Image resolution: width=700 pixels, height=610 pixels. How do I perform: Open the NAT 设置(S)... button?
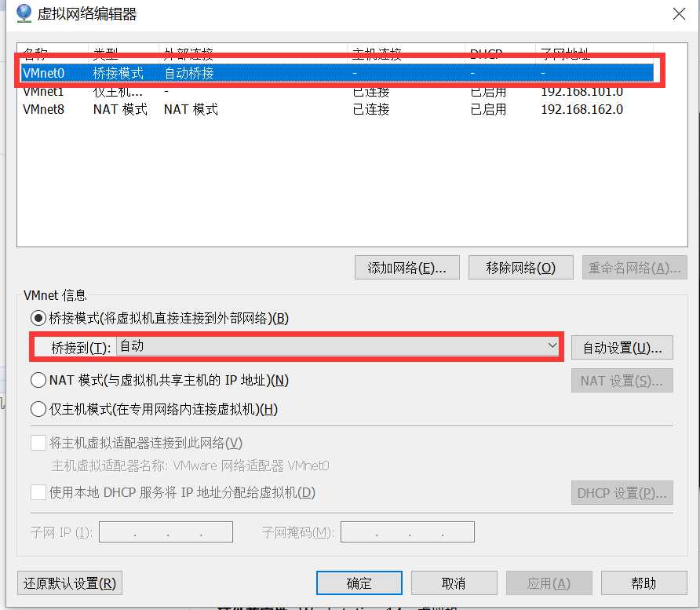622,381
